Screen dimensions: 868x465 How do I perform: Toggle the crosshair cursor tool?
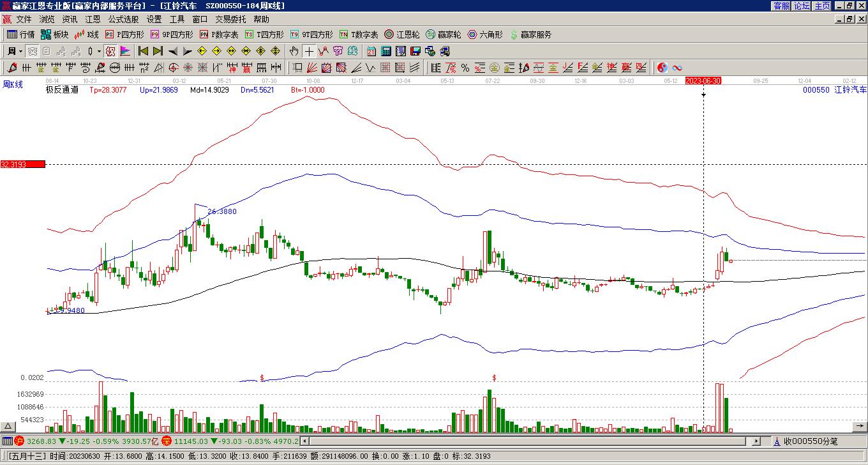pos(309,51)
